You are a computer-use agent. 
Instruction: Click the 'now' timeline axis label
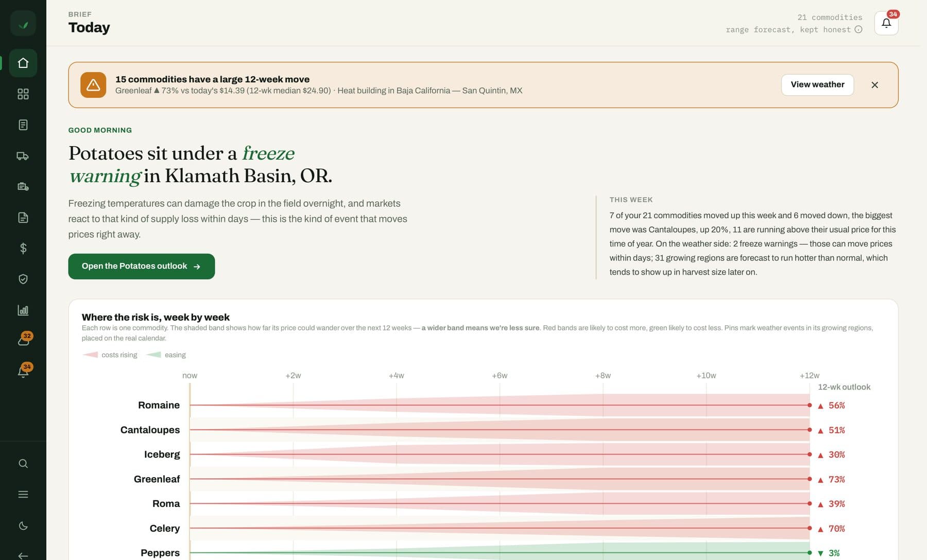click(x=190, y=376)
